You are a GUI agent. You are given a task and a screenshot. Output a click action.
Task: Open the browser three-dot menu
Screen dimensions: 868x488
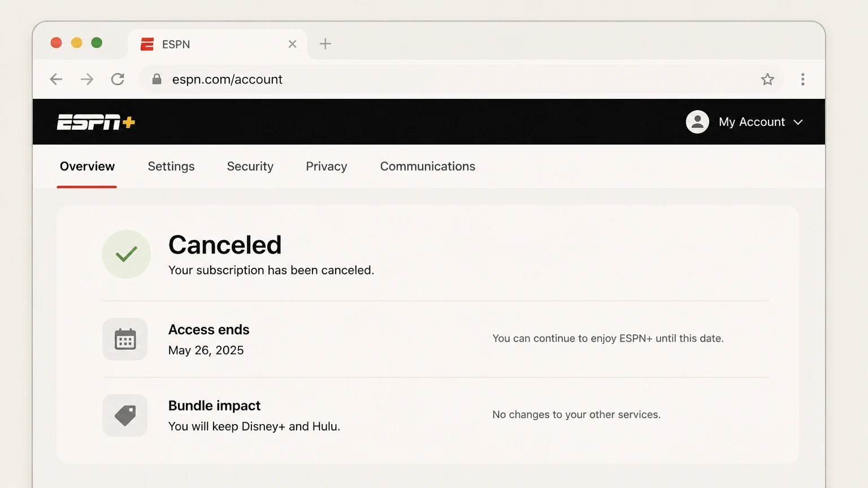pos(802,79)
